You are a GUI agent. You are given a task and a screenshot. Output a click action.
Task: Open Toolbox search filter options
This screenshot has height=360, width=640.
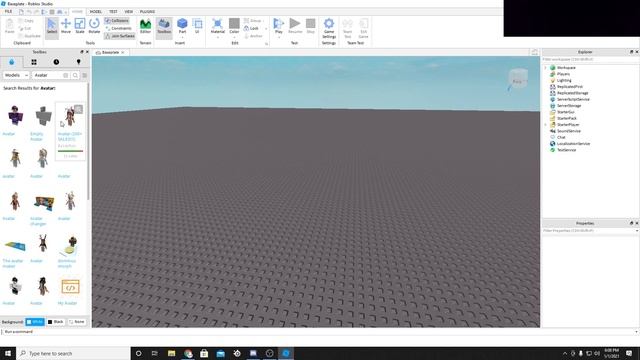click(85, 75)
